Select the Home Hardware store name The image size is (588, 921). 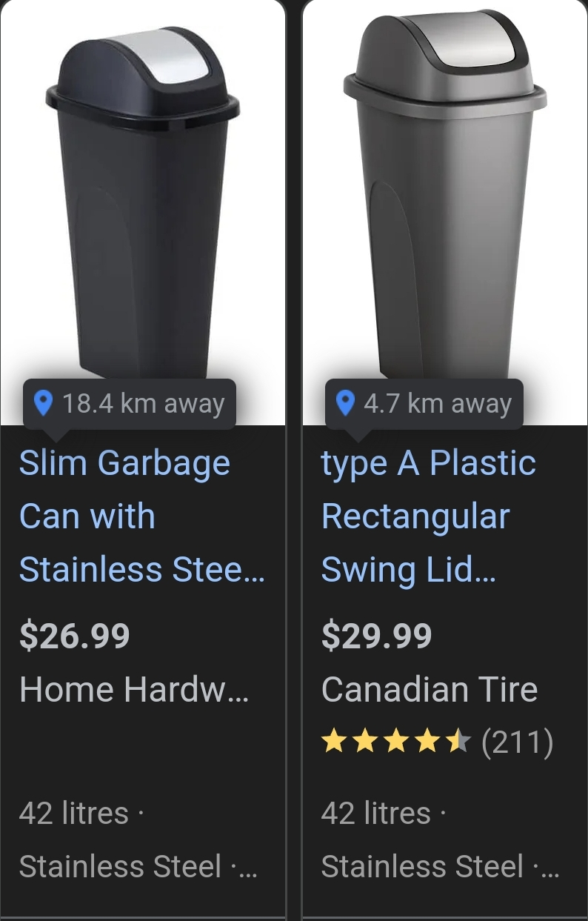click(133, 690)
